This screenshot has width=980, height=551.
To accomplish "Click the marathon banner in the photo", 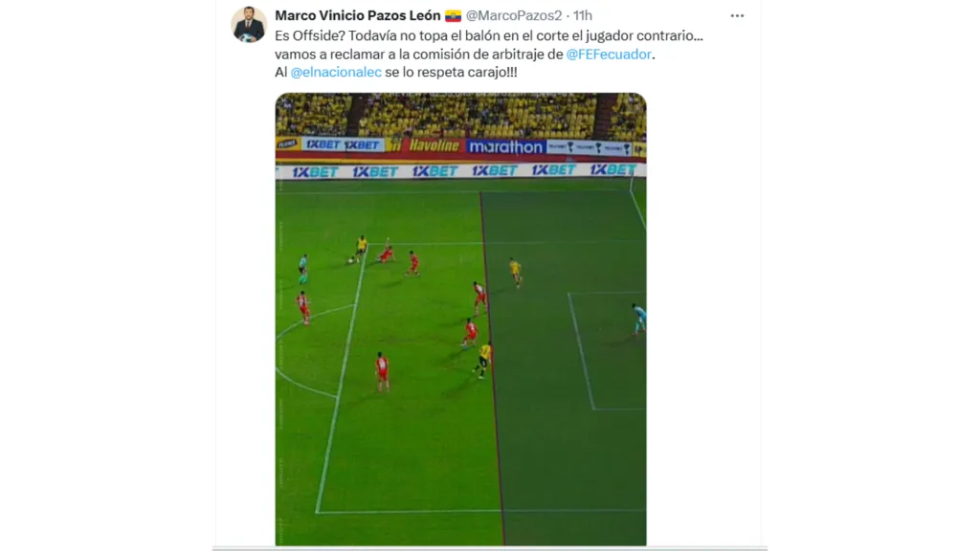I will (505, 146).
